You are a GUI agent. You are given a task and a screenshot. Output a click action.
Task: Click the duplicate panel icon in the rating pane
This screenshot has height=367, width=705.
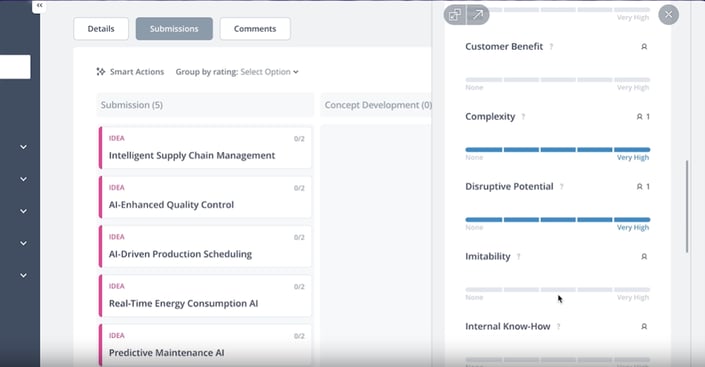coord(455,15)
